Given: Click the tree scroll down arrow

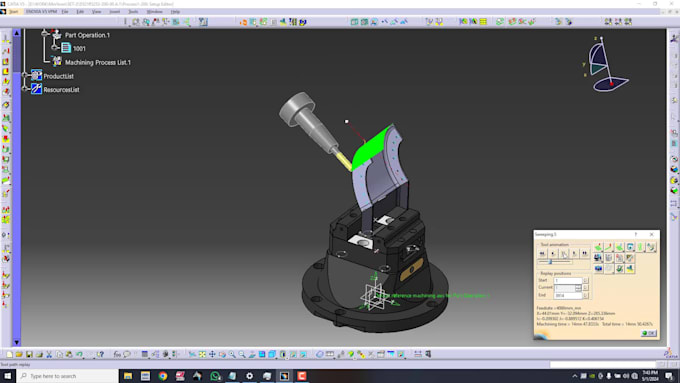Looking at the screenshot, I should [x=16, y=342].
